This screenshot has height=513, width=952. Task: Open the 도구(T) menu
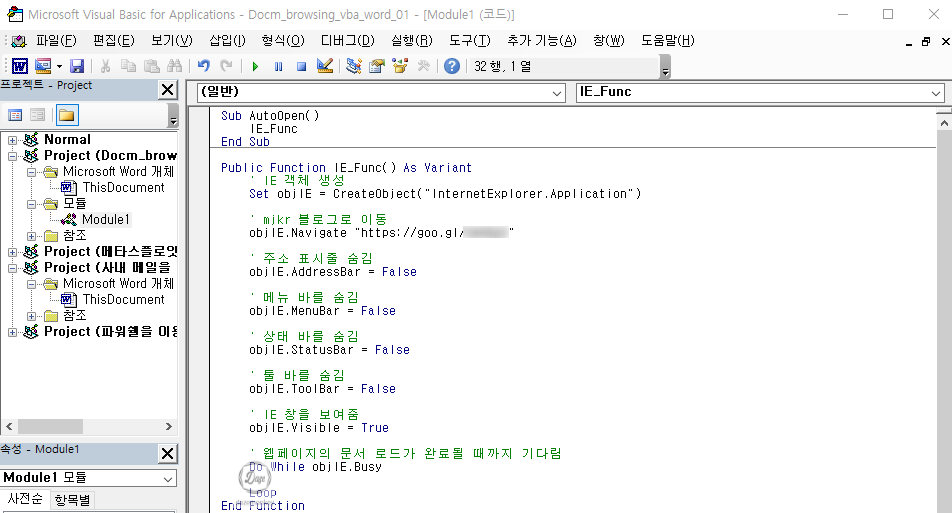pos(470,41)
